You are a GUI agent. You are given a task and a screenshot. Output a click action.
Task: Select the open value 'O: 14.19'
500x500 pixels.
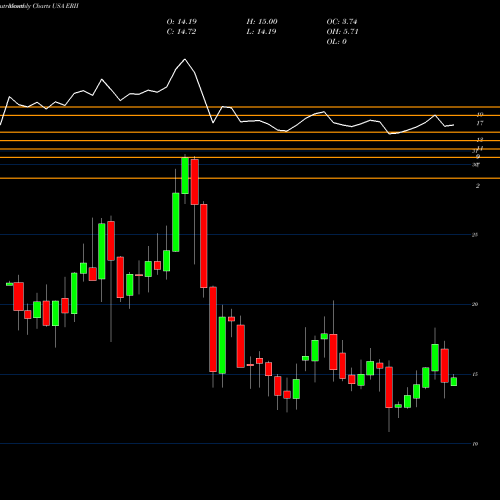(182, 22)
